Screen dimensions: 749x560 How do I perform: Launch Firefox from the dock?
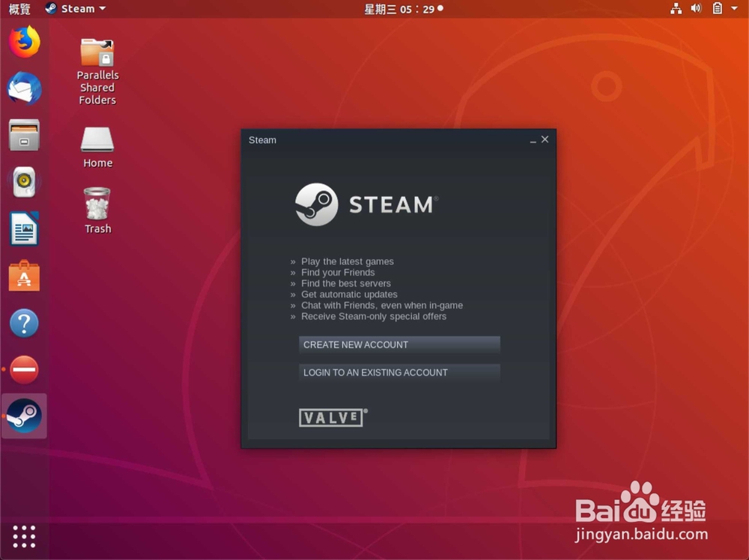pos(24,42)
